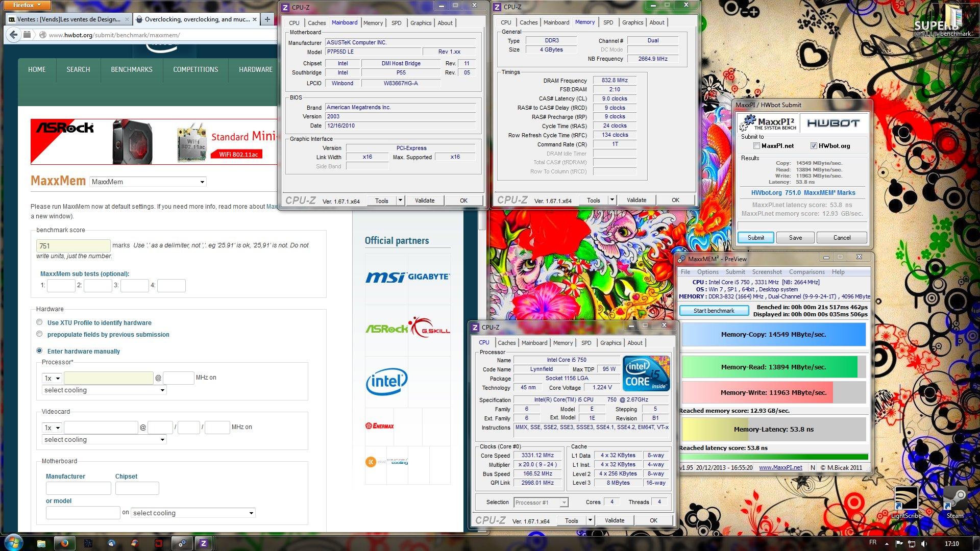Open the Screenshot menu in MaxxMEM²

click(x=767, y=272)
